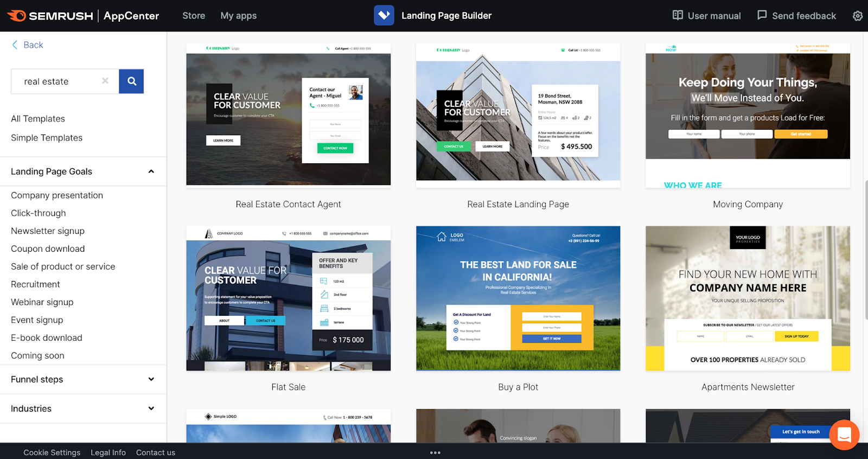Filter by Click-through goal

(x=39, y=213)
